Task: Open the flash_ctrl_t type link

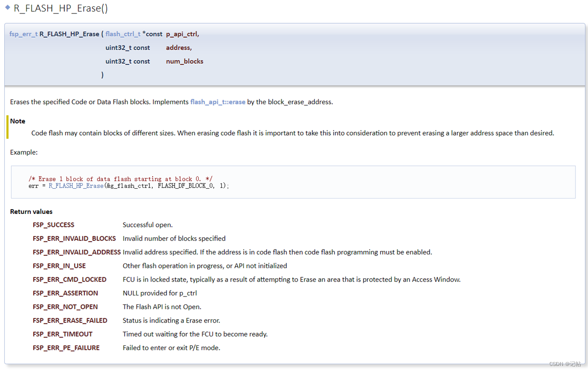Action: (123, 34)
